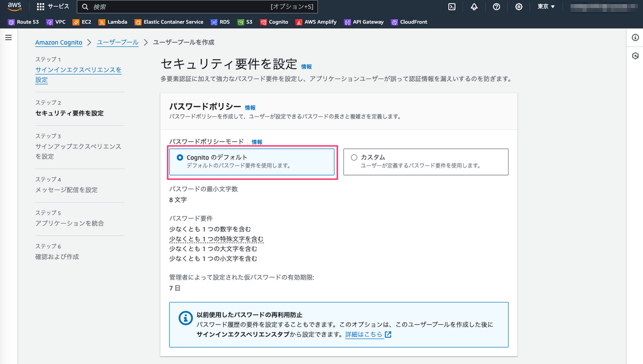Click the Elastic Container Service shortcut icon
Screen dimensions: 643x364
(138, 22)
